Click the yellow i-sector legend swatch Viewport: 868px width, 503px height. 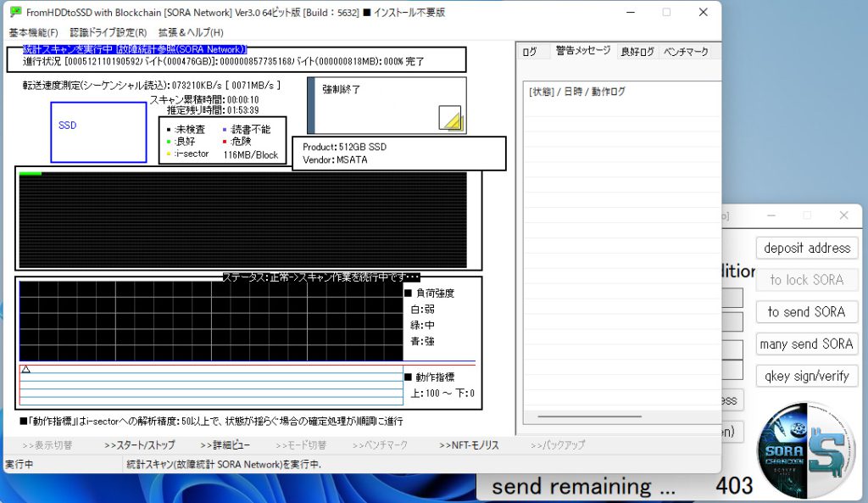point(169,154)
